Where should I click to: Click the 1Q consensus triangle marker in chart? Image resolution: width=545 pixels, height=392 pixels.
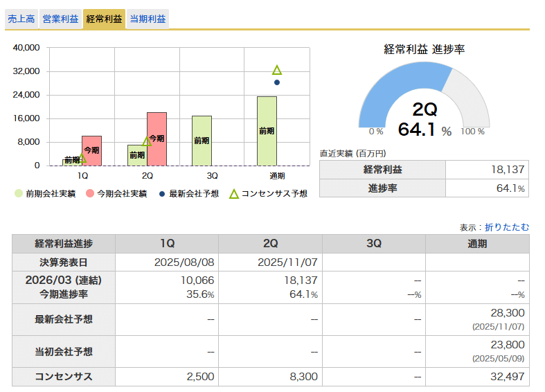pos(82,158)
